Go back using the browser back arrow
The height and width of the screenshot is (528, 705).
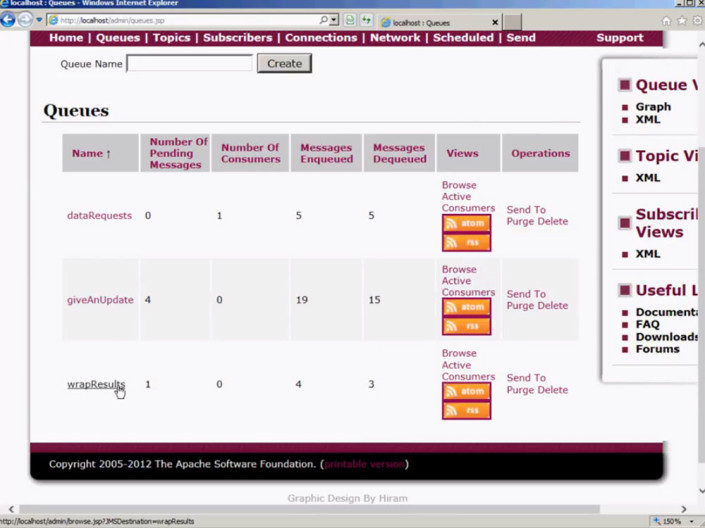(x=9, y=20)
